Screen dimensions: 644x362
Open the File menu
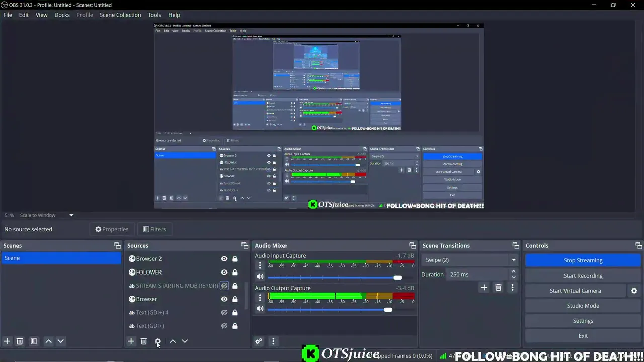8,15
